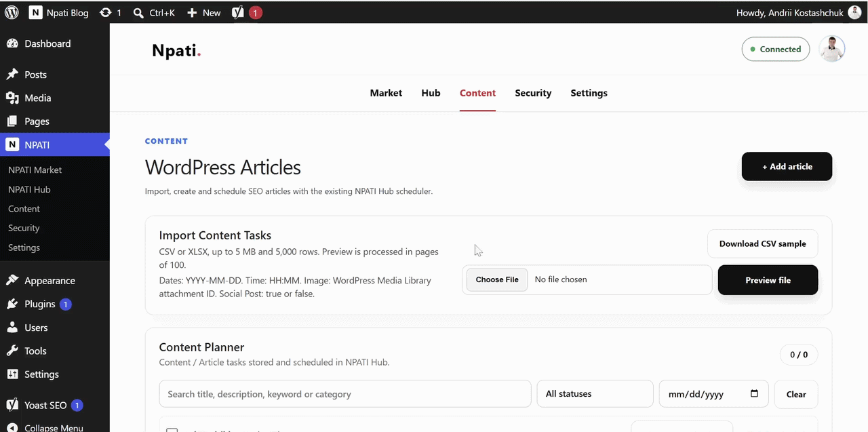Collapse the admin sidebar menu
The width and height of the screenshot is (868, 432).
click(x=54, y=427)
